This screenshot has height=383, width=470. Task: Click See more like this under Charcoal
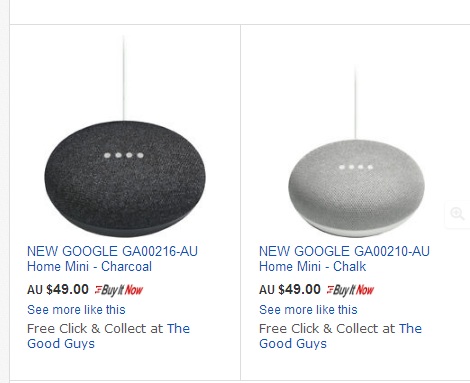(x=76, y=310)
